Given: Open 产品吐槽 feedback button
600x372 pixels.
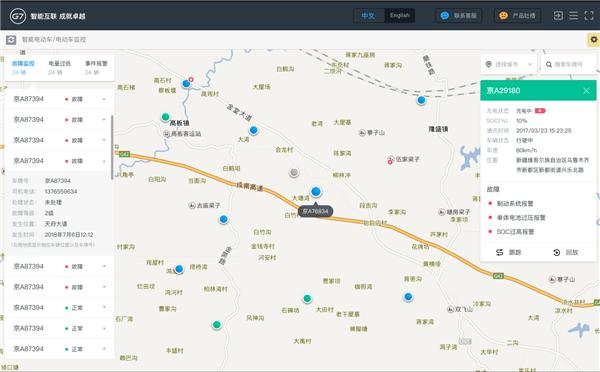Looking at the screenshot, I should [517, 16].
